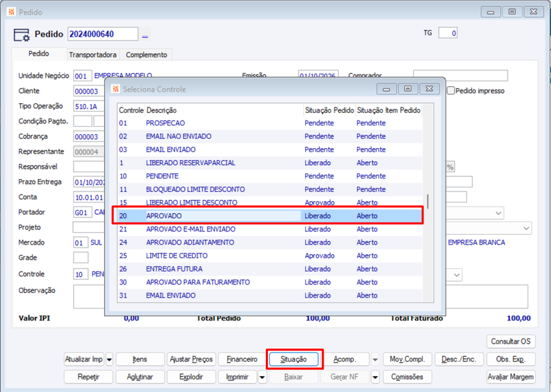This screenshot has height=392, width=551.
Task: Expand the combo box beside Controle row
Action: click(457, 275)
